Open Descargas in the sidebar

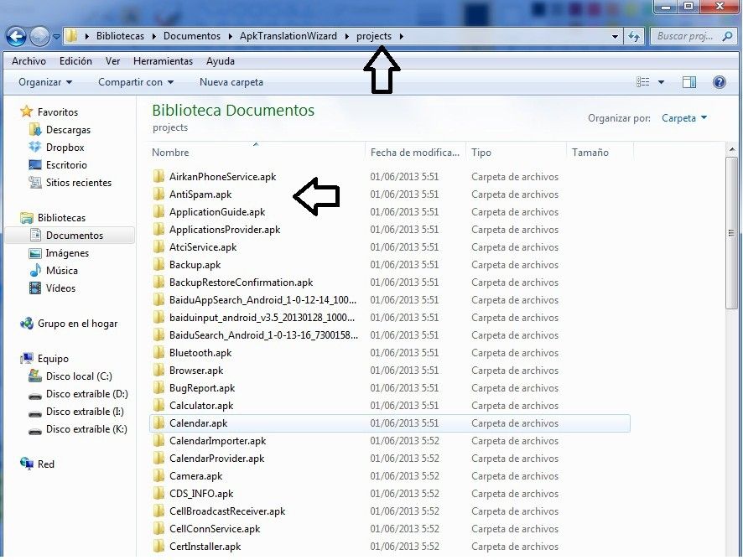pos(68,130)
